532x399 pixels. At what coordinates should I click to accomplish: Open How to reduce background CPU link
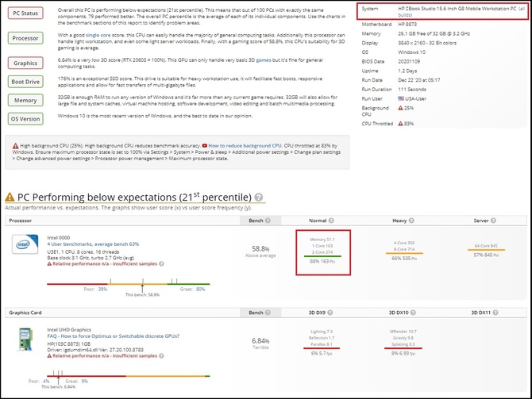click(245, 146)
